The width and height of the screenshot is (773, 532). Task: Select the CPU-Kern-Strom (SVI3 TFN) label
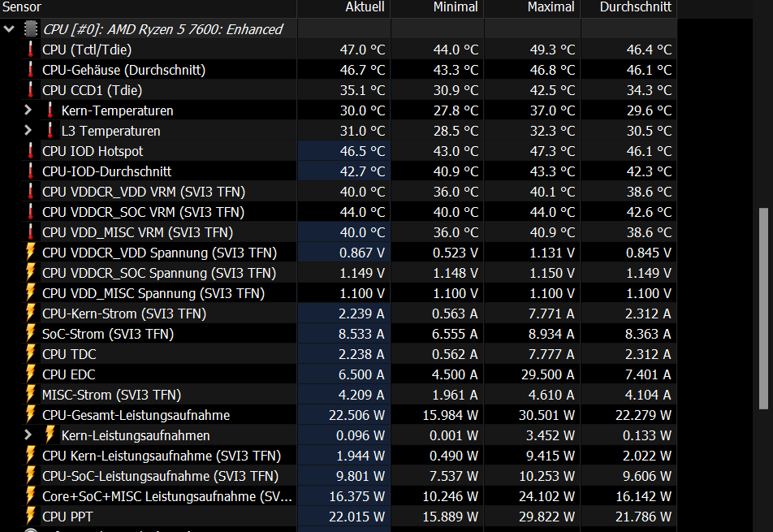pos(124,314)
